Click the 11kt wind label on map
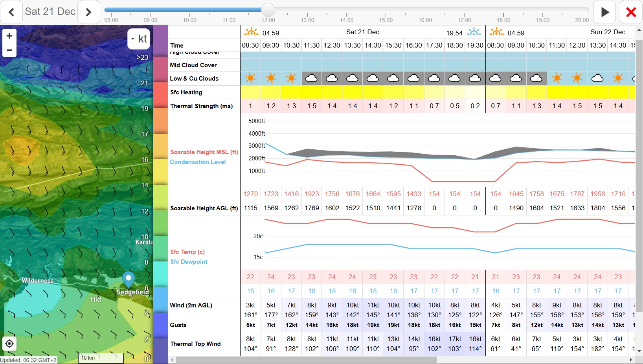The image size is (643, 364). [x=95, y=300]
